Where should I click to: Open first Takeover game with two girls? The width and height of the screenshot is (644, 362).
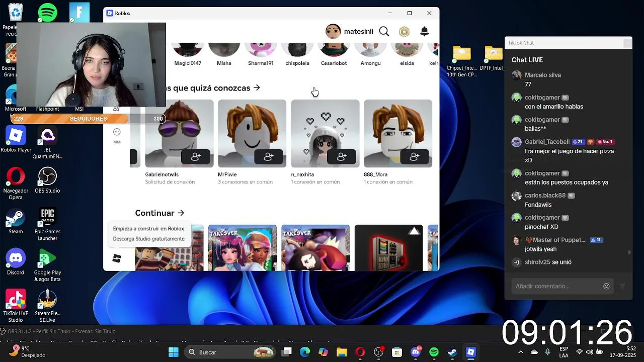(x=243, y=248)
